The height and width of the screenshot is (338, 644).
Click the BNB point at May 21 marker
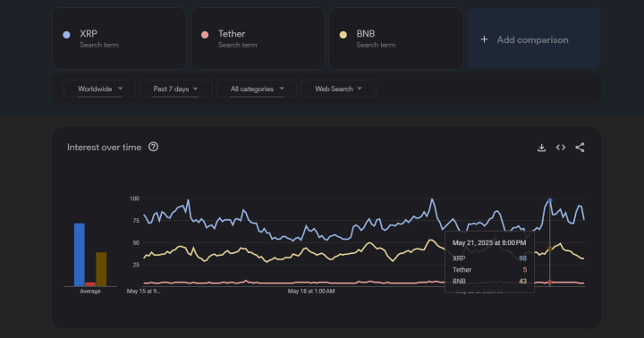(550, 249)
